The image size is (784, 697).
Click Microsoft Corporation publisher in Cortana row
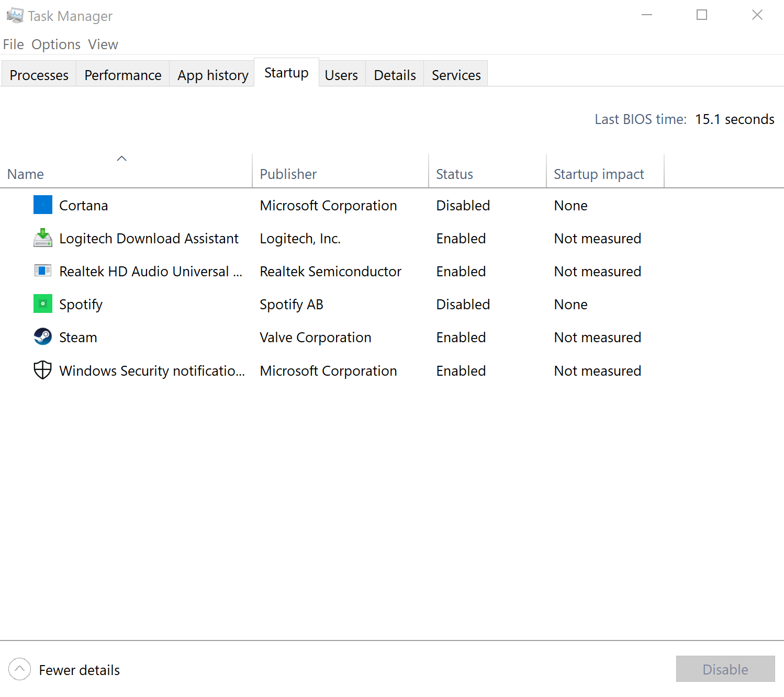tap(329, 206)
